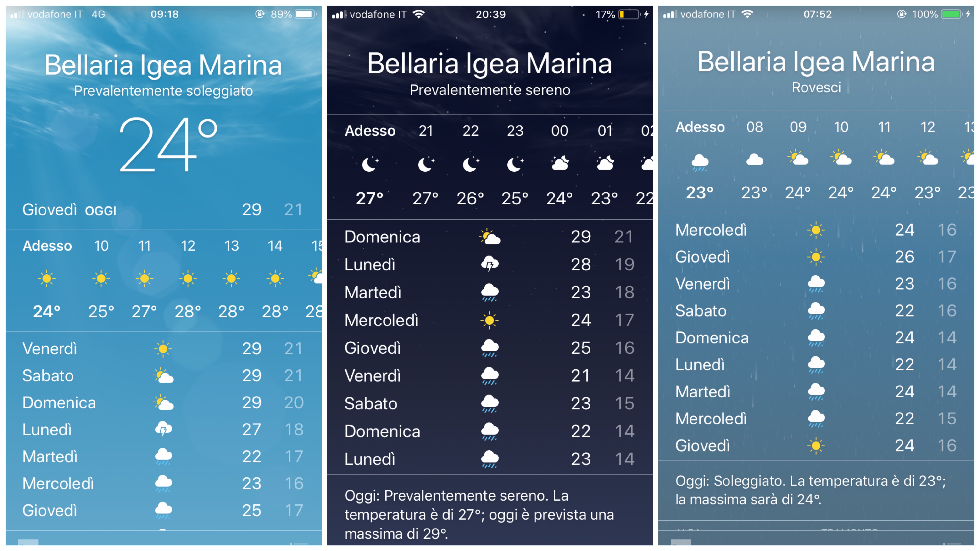Tap the Rovesci condition label

pyautogui.click(x=816, y=88)
